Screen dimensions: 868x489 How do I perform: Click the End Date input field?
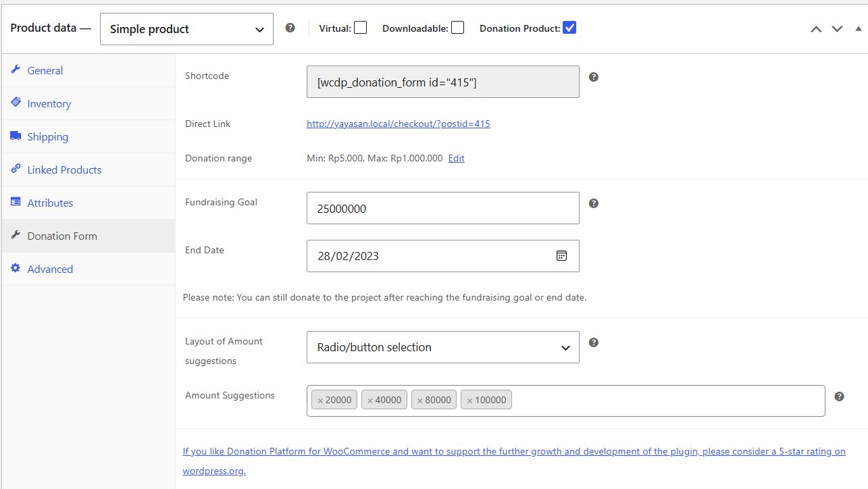tap(443, 256)
